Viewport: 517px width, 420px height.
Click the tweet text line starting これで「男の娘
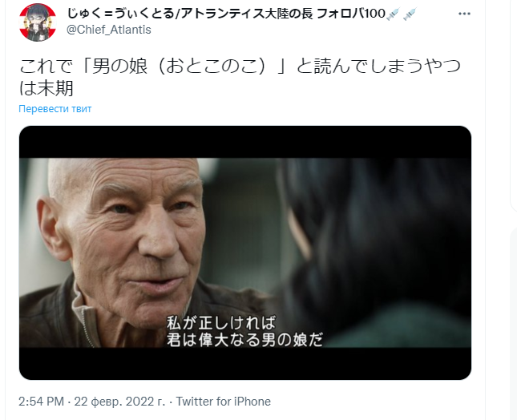pos(240,66)
